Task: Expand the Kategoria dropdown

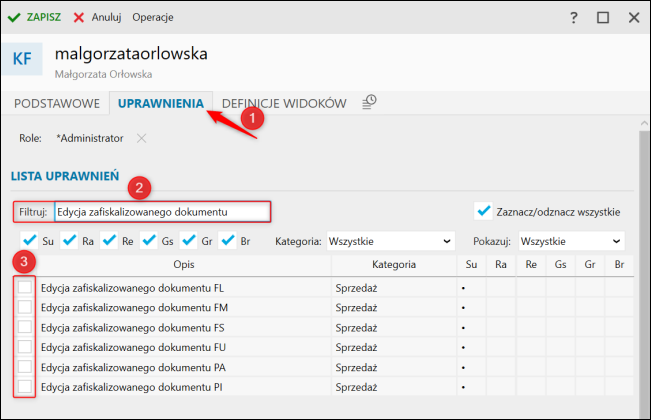Action: point(391,241)
